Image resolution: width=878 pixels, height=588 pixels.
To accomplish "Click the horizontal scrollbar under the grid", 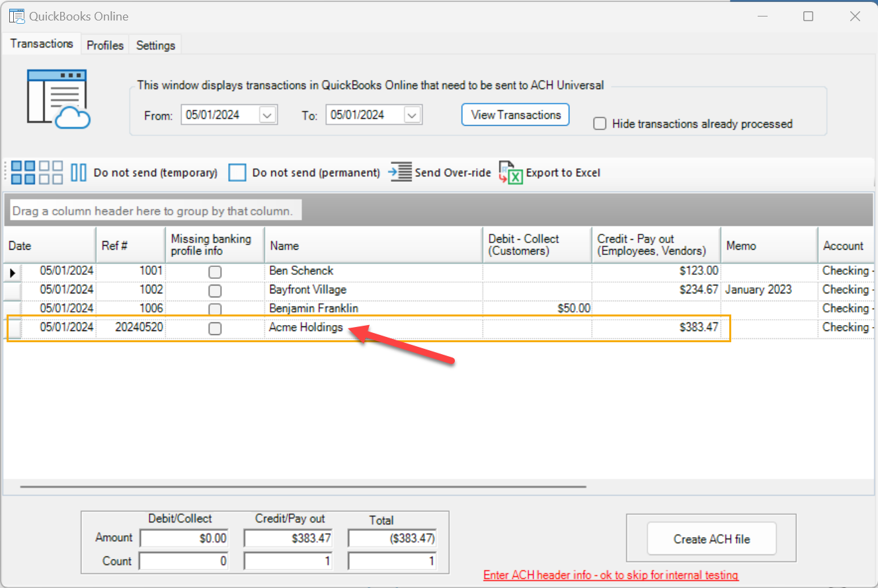I will click(303, 487).
